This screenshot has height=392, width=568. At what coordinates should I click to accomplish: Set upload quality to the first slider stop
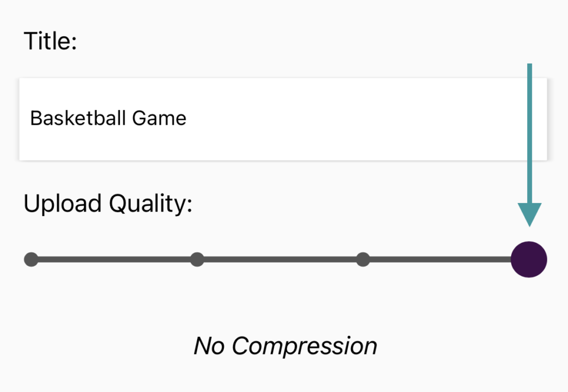pyautogui.click(x=31, y=260)
